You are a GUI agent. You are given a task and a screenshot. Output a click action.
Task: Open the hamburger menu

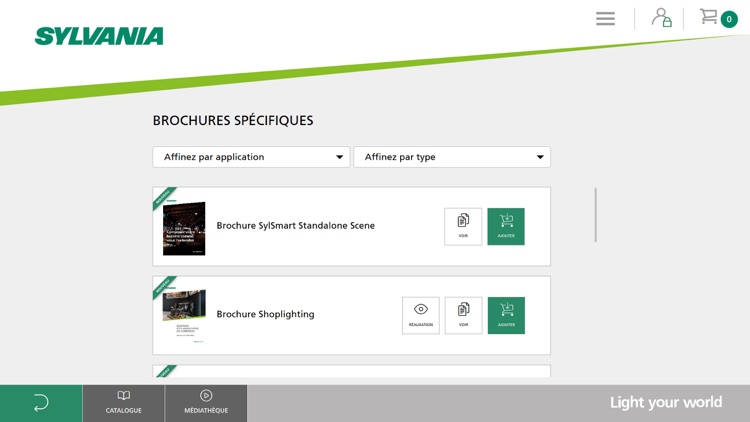point(605,19)
